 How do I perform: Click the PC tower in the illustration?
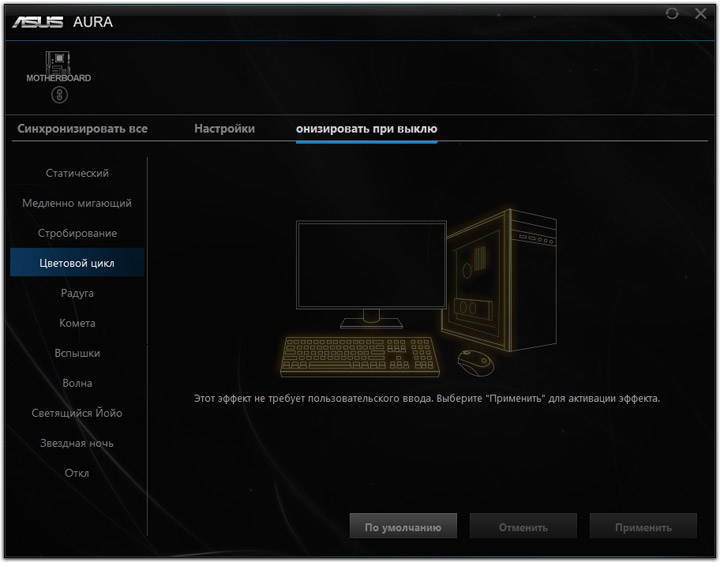click(499, 281)
